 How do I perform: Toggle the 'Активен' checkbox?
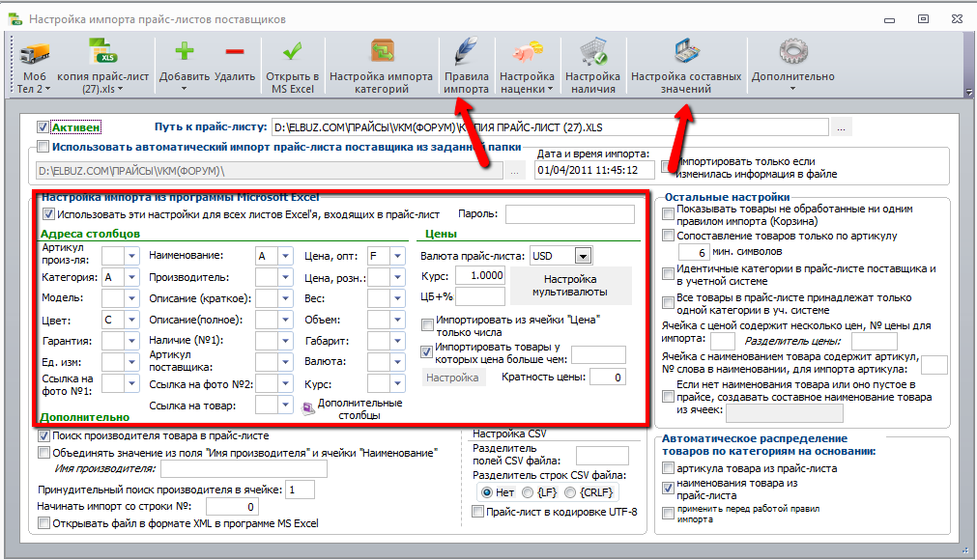point(43,127)
